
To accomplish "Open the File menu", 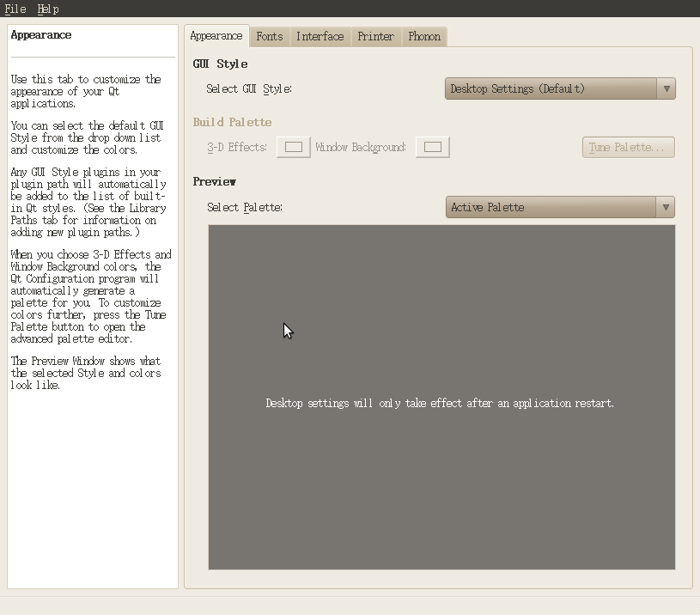I will click(15, 9).
